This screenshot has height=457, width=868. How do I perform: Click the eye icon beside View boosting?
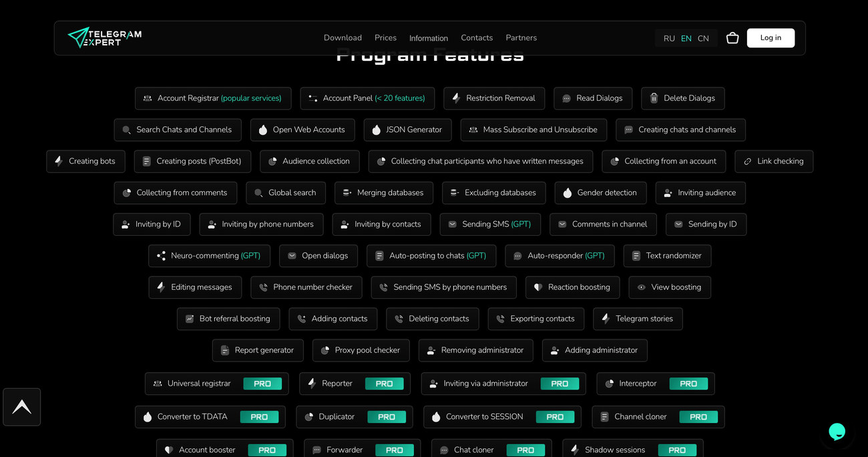point(641,287)
